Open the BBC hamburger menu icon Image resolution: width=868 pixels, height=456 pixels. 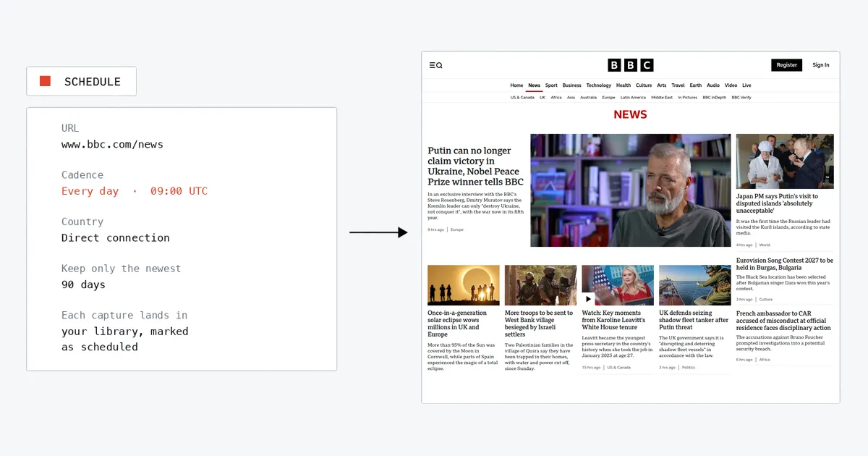[432, 65]
